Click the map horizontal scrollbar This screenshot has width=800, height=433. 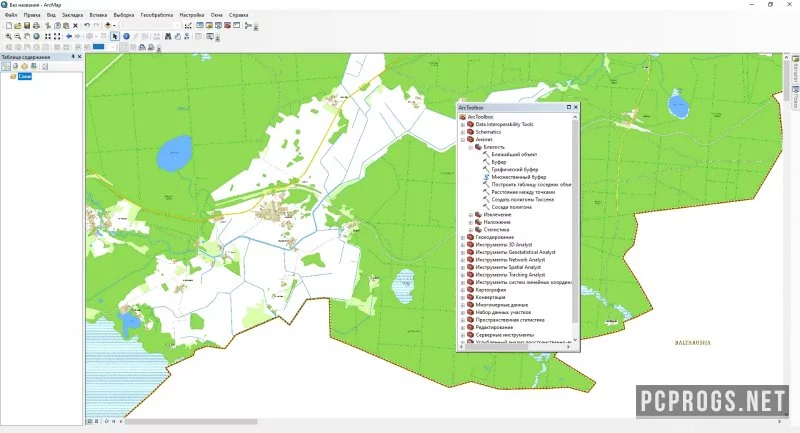coord(191,422)
